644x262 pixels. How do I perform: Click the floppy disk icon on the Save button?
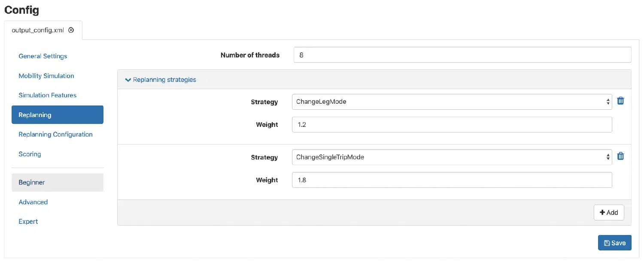tap(607, 242)
